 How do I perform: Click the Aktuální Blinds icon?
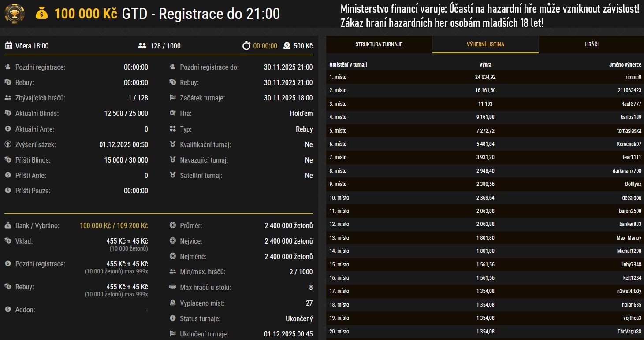coord(8,113)
